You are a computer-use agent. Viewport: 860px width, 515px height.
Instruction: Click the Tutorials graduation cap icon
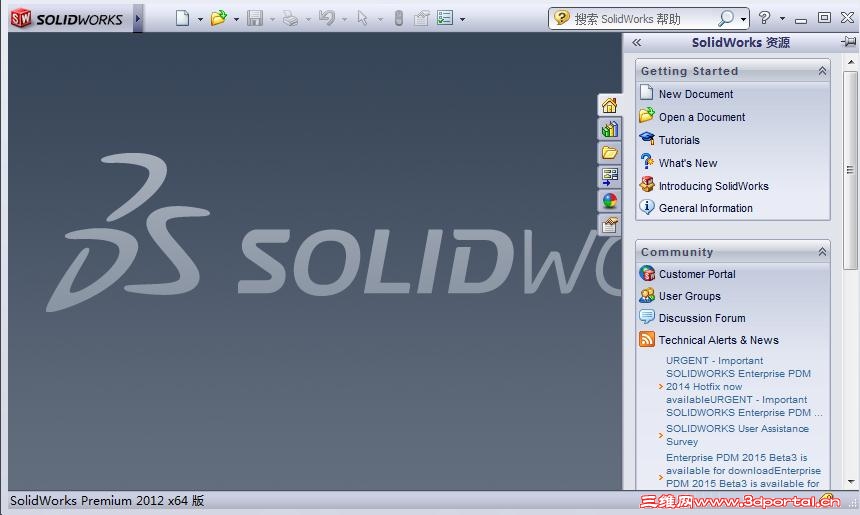tap(647, 139)
